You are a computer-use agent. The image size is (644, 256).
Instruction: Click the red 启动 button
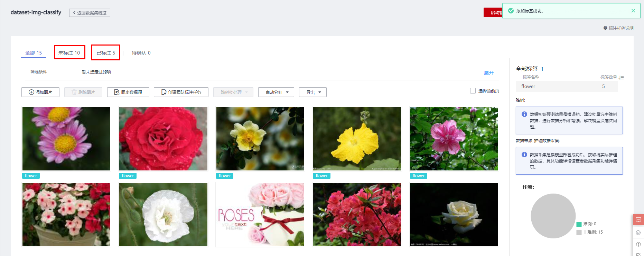(493, 12)
